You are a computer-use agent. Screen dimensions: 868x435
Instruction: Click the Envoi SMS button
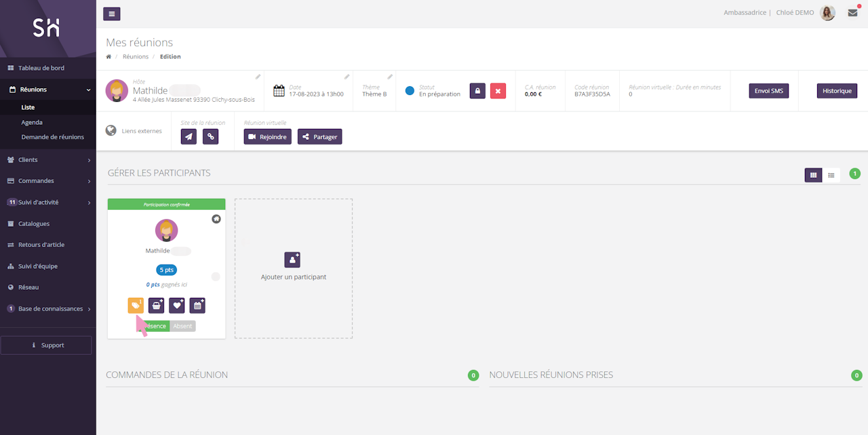768,91
